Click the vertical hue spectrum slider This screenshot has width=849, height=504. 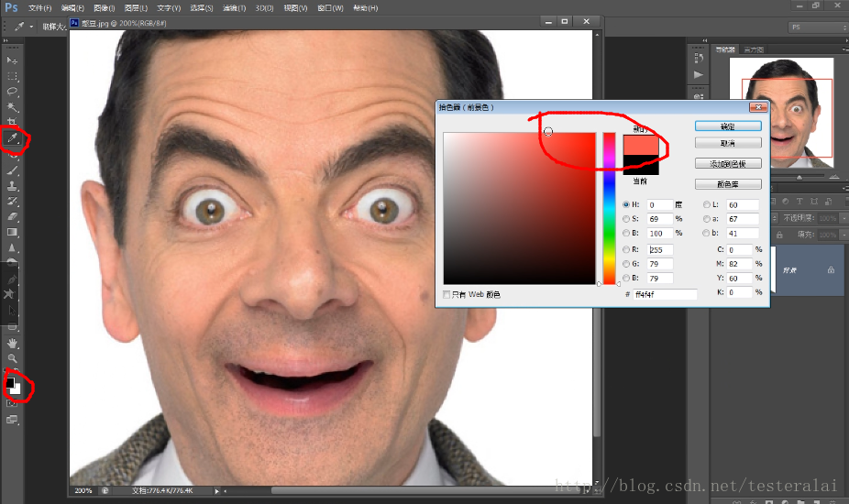tap(609, 208)
